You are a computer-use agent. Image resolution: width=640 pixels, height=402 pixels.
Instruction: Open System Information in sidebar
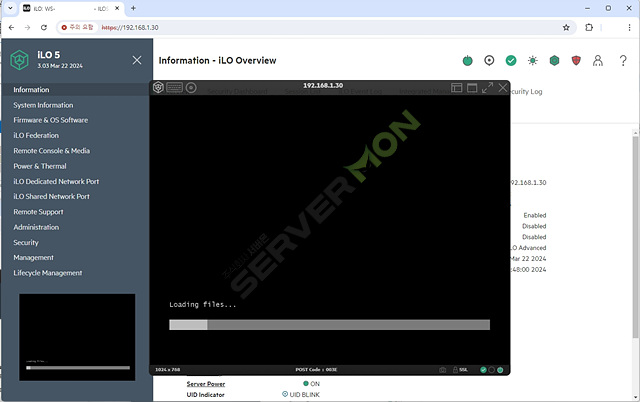click(43, 105)
